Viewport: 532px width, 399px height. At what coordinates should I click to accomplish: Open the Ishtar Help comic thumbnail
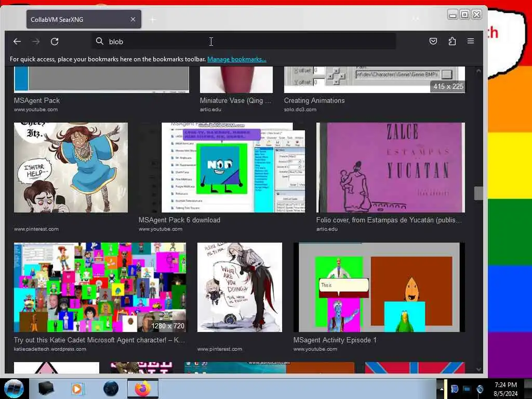(x=71, y=168)
